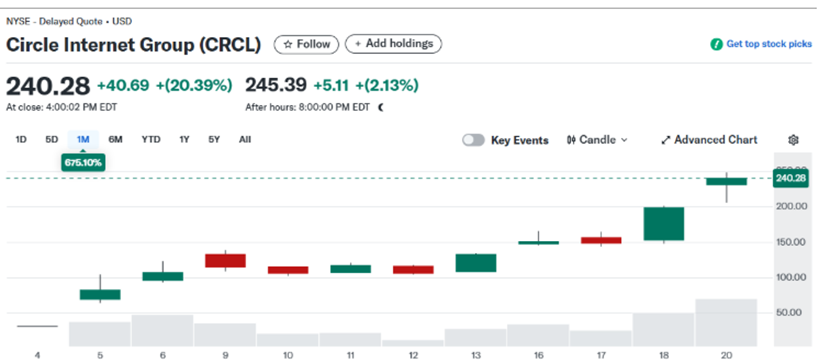Image resolution: width=819 pixels, height=364 pixels.
Task: Click the large green candle for day 18
Action: pyautogui.click(x=663, y=224)
